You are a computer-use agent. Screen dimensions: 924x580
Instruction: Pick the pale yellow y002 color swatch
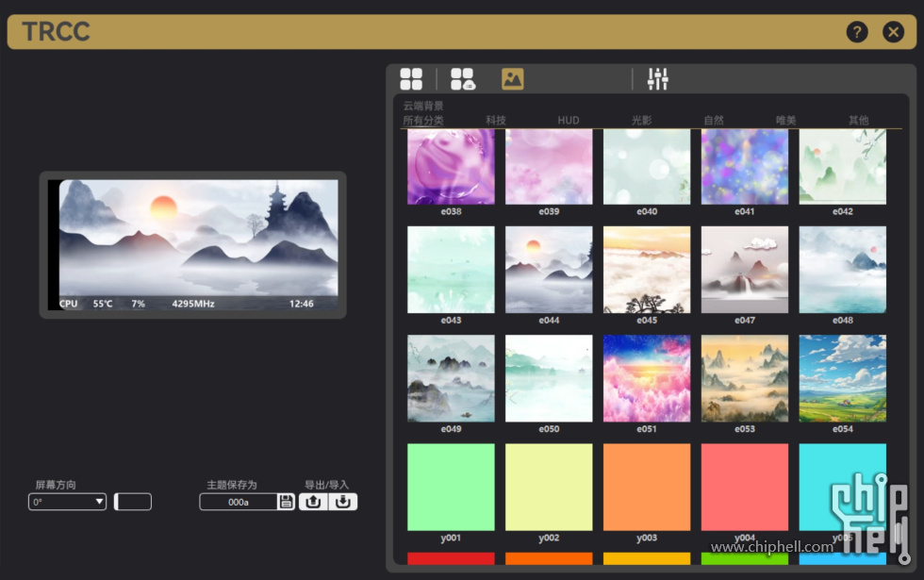click(549, 487)
